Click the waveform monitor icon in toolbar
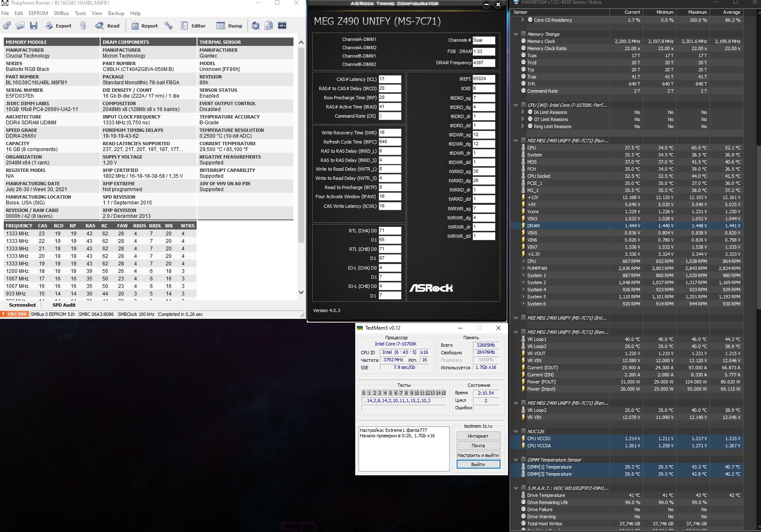The height and width of the screenshot is (532, 761). coord(282,26)
